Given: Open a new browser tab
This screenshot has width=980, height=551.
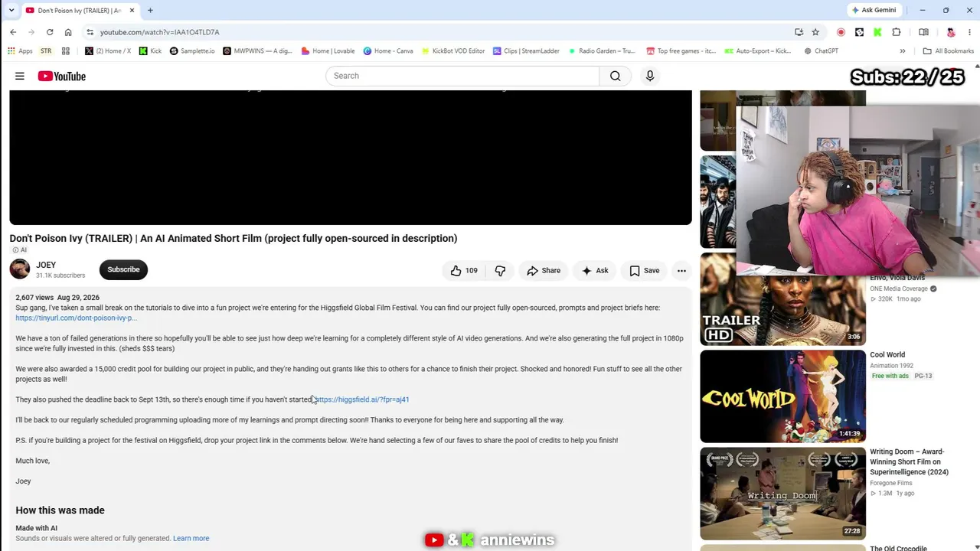Looking at the screenshot, I should click(x=150, y=10).
